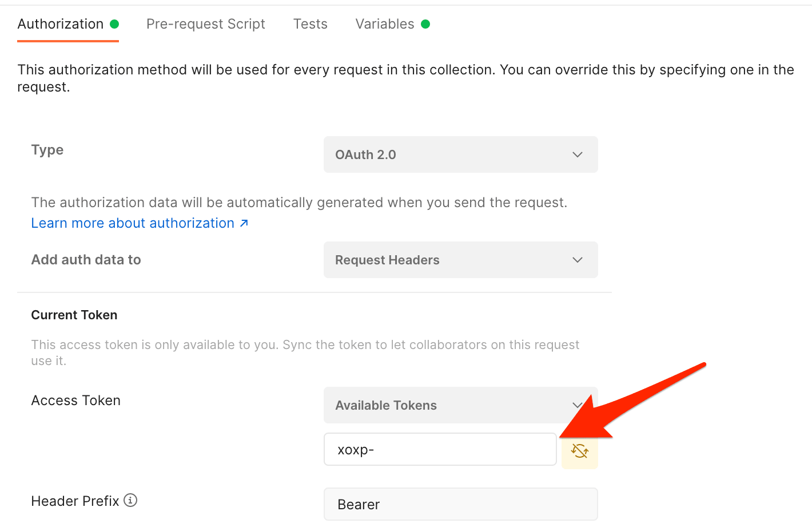Image resolution: width=812 pixels, height=531 pixels.
Task: Open the Add auth data to dropdown
Action: 460,260
